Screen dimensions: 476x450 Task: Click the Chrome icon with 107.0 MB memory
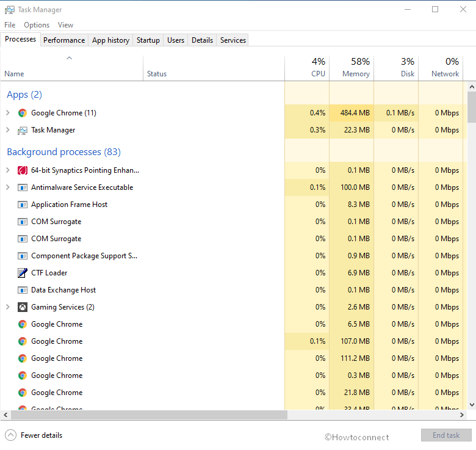click(x=23, y=341)
